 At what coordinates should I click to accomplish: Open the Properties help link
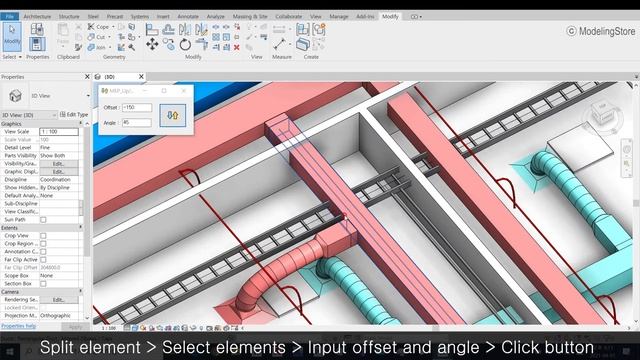coord(18,326)
